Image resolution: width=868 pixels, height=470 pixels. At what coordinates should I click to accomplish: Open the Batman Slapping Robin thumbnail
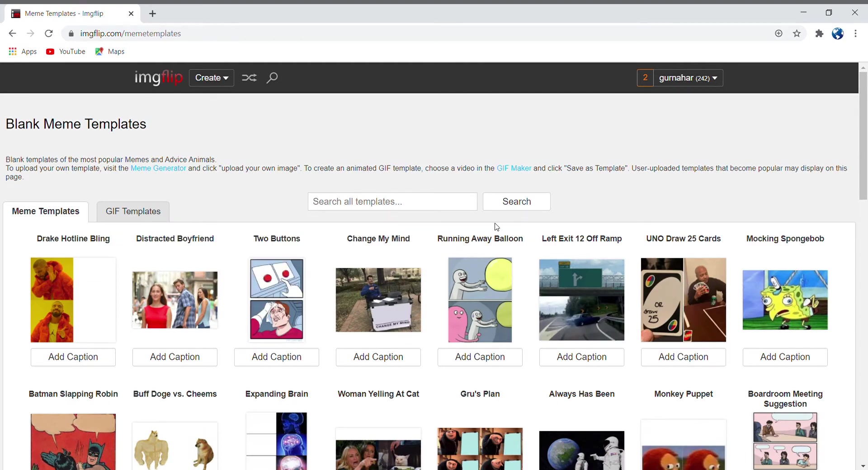(x=73, y=442)
